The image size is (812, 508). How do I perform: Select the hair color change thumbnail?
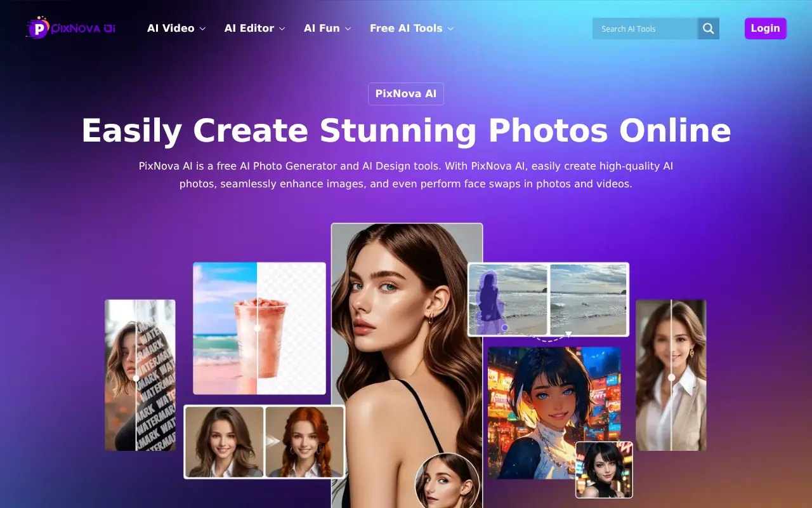264,441
